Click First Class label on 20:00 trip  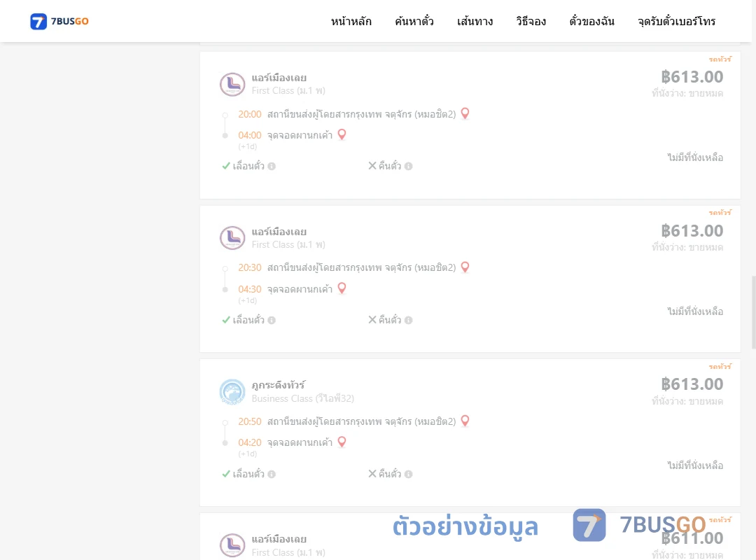(x=288, y=91)
